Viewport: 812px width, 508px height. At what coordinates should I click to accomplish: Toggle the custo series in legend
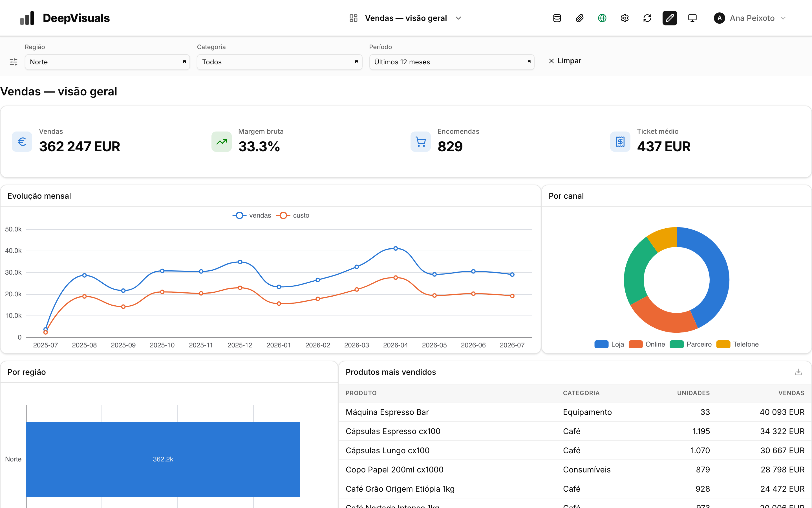(x=293, y=215)
